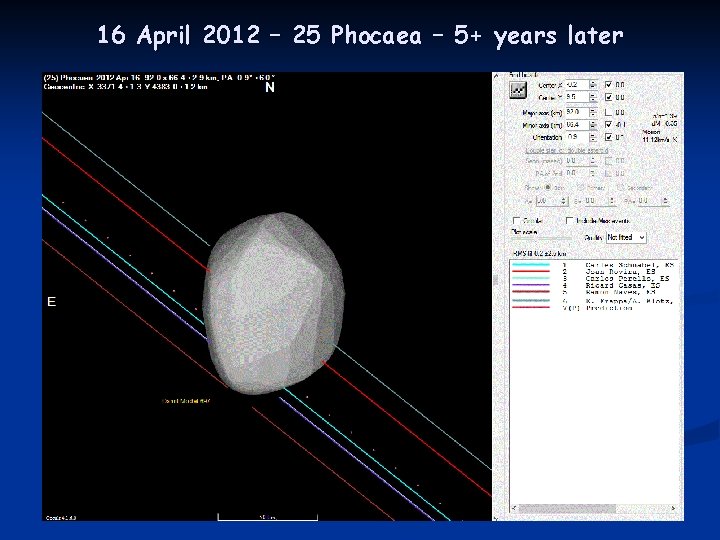Image resolution: width=720 pixels, height=540 pixels.
Task: Click the Plot scale slider
Action: click(x=542, y=238)
